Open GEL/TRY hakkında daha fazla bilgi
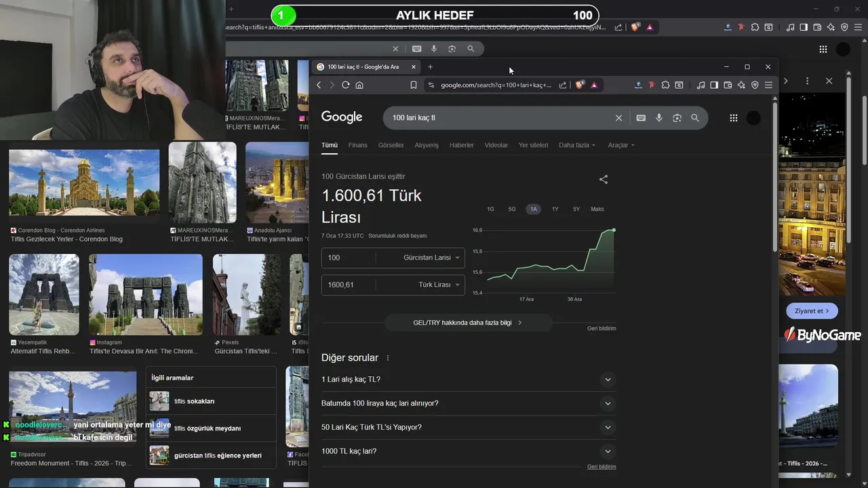This screenshot has height=488, width=868. point(469,323)
